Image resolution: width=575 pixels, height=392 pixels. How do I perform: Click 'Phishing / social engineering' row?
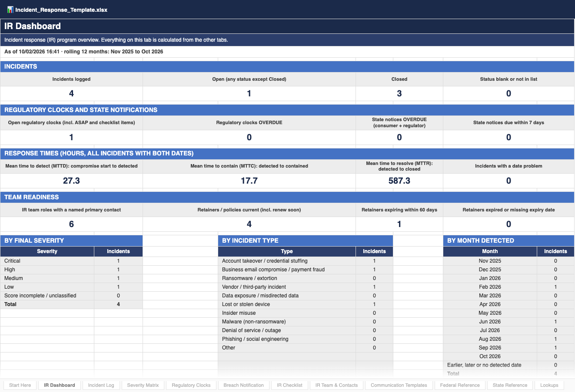tap(305, 339)
